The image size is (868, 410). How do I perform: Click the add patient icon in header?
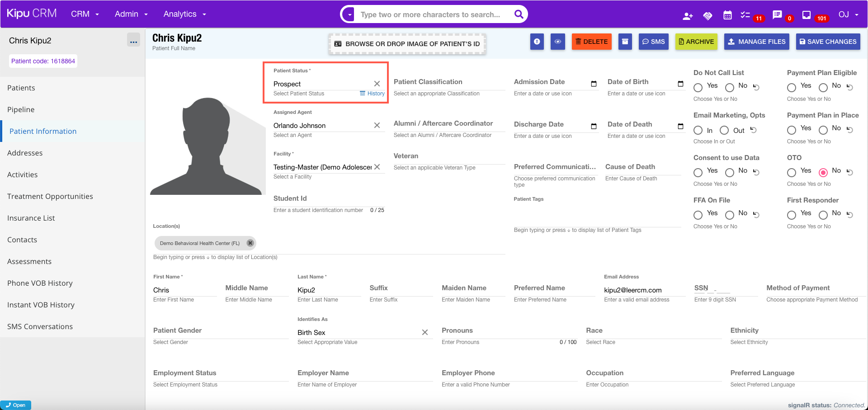(x=688, y=16)
